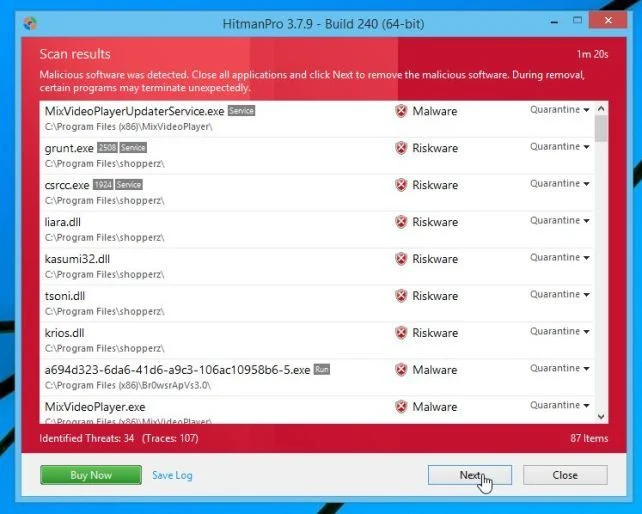Open Quarantine dropdown for liara.dll
Viewport: 642px width, 514px height.
click(559, 220)
